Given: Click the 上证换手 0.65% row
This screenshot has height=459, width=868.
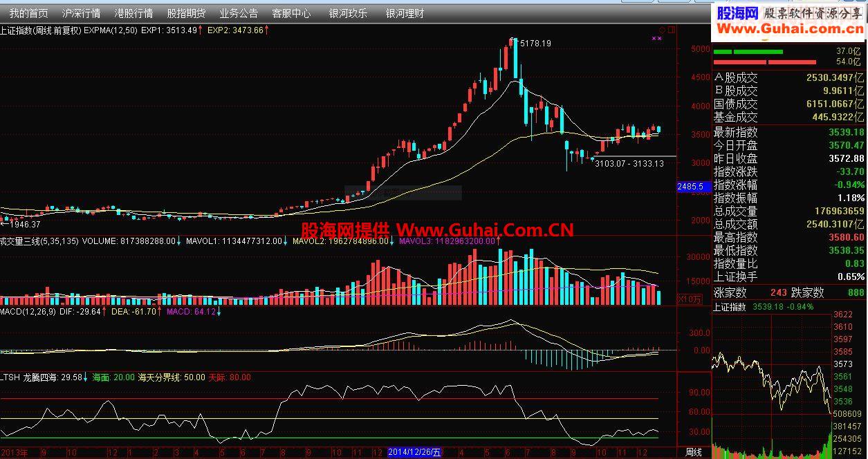Looking at the screenshot, I should pyautogui.click(x=789, y=277).
